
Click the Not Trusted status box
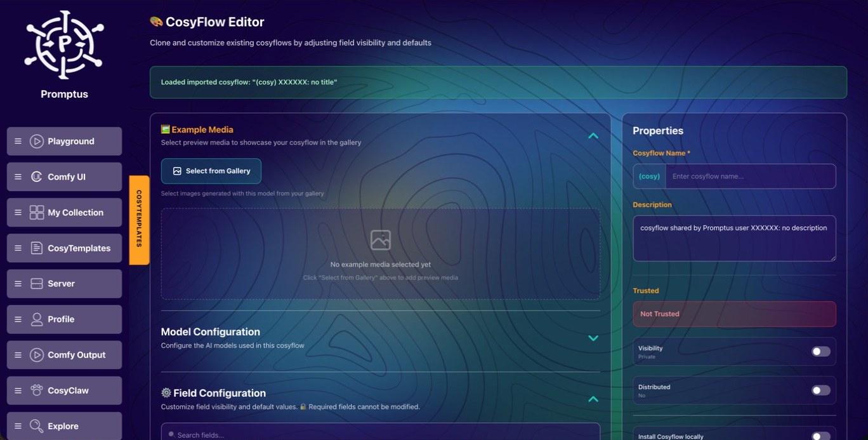734,314
